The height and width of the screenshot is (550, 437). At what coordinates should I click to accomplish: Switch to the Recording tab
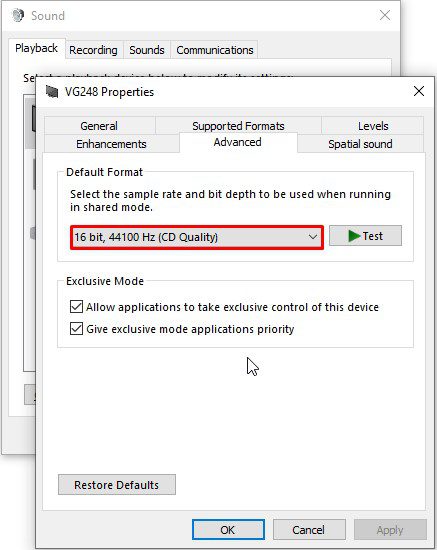(x=93, y=50)
